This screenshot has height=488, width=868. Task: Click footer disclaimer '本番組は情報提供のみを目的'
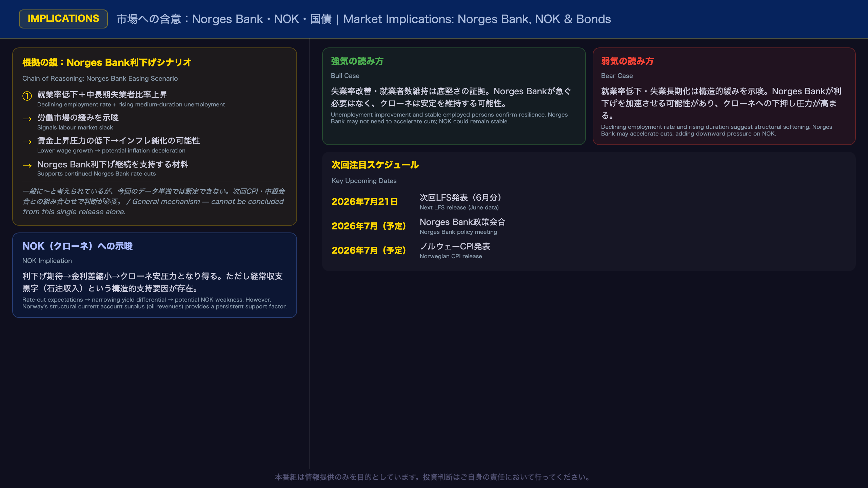[434, 477]
